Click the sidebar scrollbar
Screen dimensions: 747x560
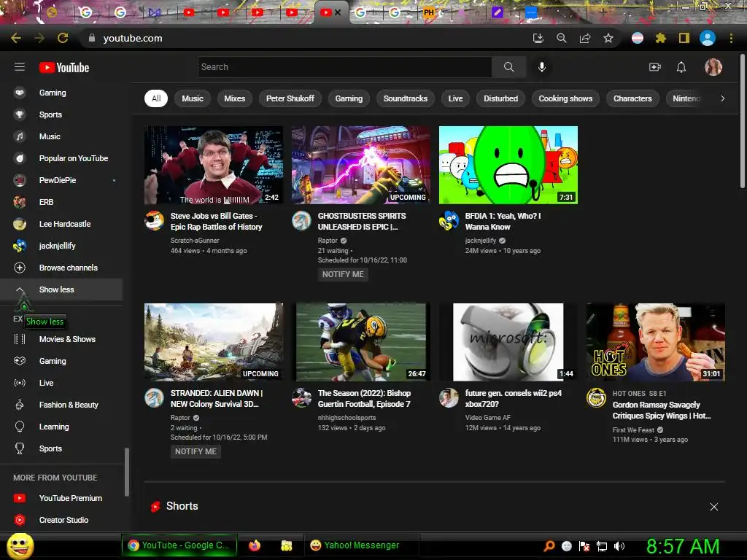[127, 472]
